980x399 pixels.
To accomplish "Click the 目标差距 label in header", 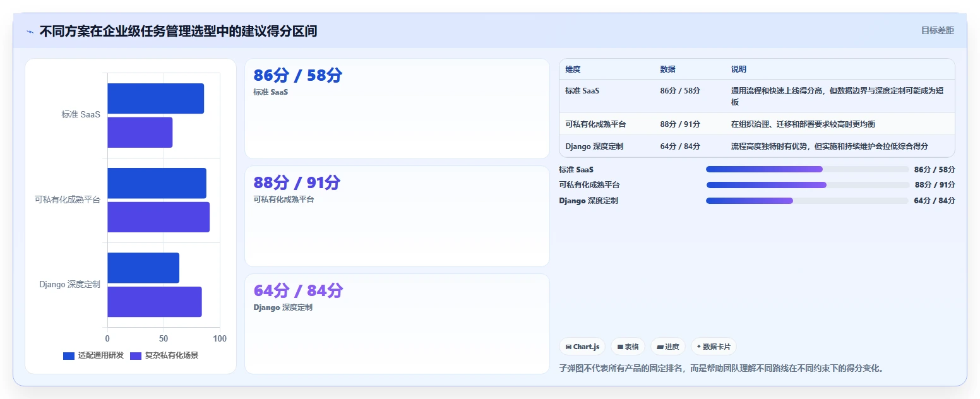I will click(x=937, y=30).
